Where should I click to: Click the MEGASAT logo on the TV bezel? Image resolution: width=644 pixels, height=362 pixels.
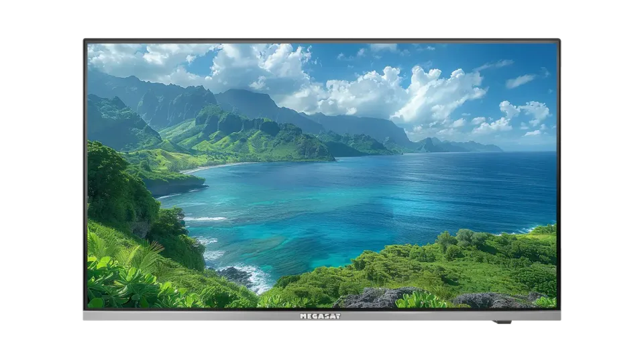320,316
